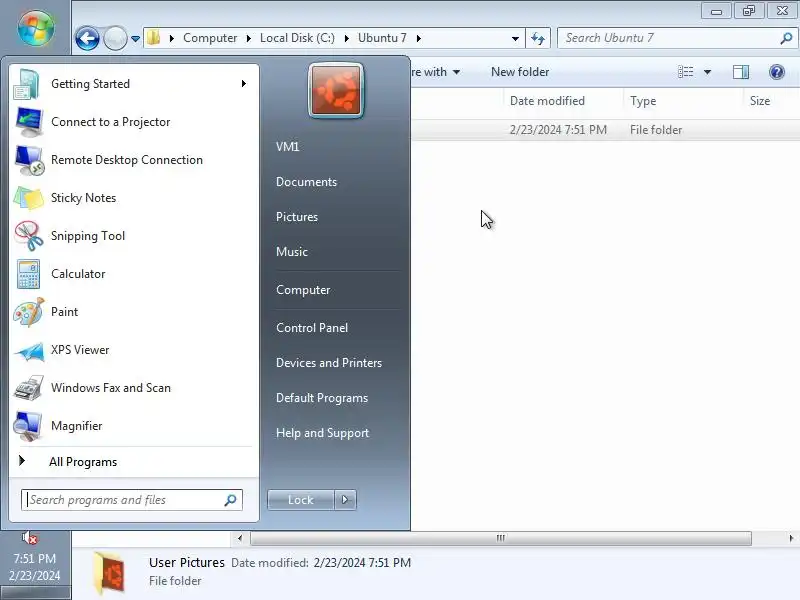
Task: Expand the arrow after Computer breadcrumb
Action: pos(248,38)
